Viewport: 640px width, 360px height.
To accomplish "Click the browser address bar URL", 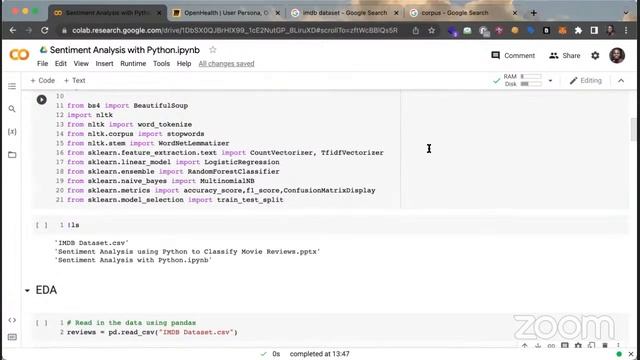I will pos(235,31).
